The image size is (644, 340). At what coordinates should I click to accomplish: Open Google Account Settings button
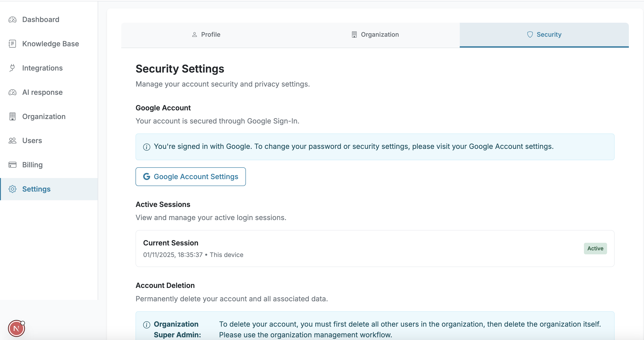[190, 176]
